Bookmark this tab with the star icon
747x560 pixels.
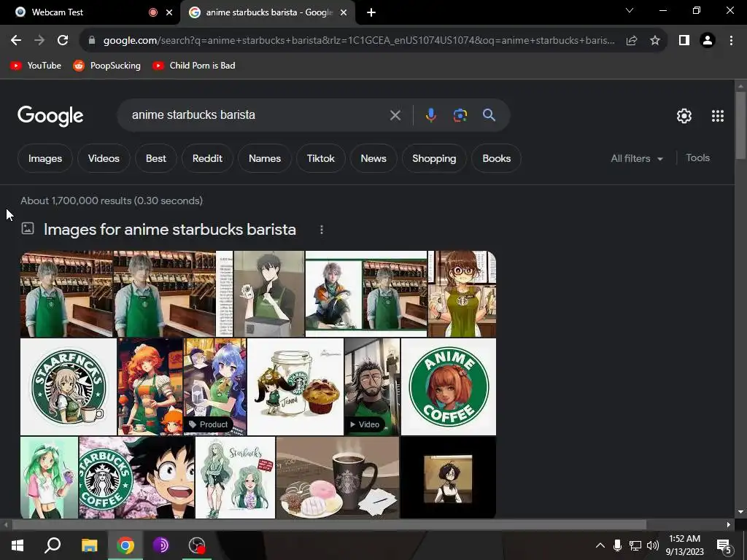click(x=655, y=41)
